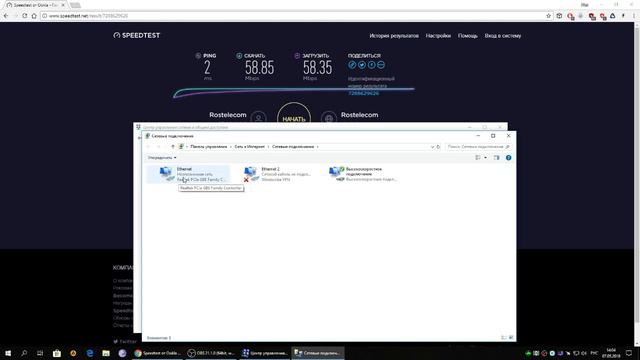This screenshot has width=640, height=360.
Task: Go back in Network Connections explorer
Action: coord(149,147)
